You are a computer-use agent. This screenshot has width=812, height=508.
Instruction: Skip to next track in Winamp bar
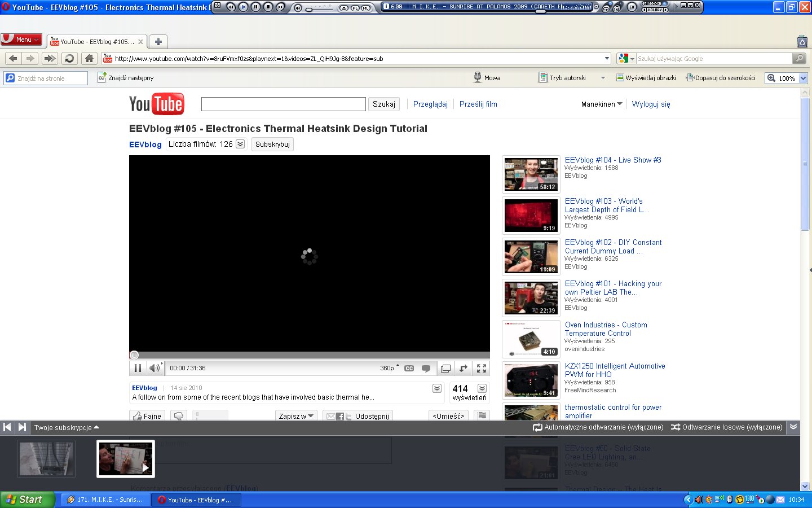click(x=280, y=7)
